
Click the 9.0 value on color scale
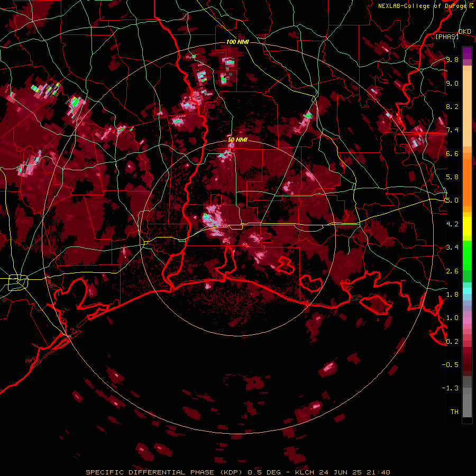coord(452,83)
